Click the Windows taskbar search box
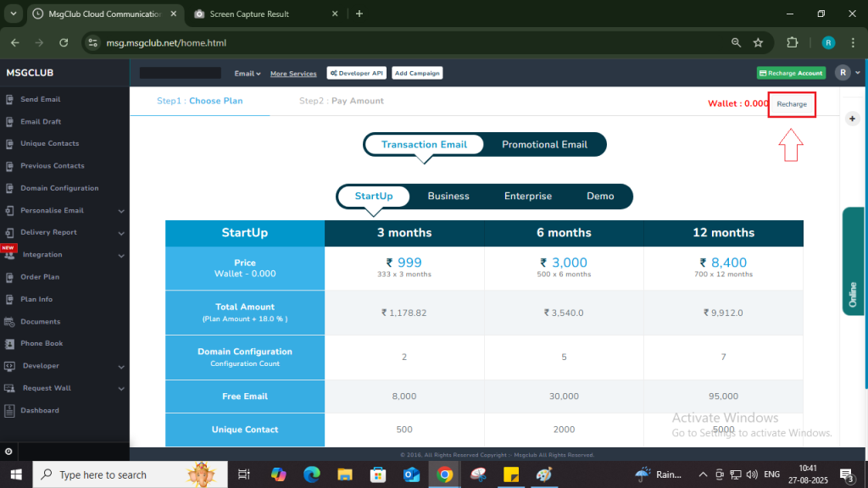The width and height of the screenshot is (868, 488). point(131,474)
